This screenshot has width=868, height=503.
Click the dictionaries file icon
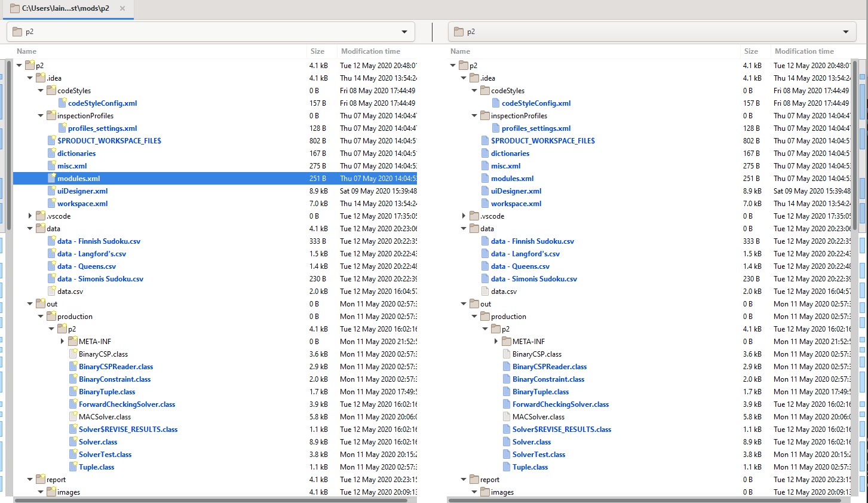click(51, 153)
